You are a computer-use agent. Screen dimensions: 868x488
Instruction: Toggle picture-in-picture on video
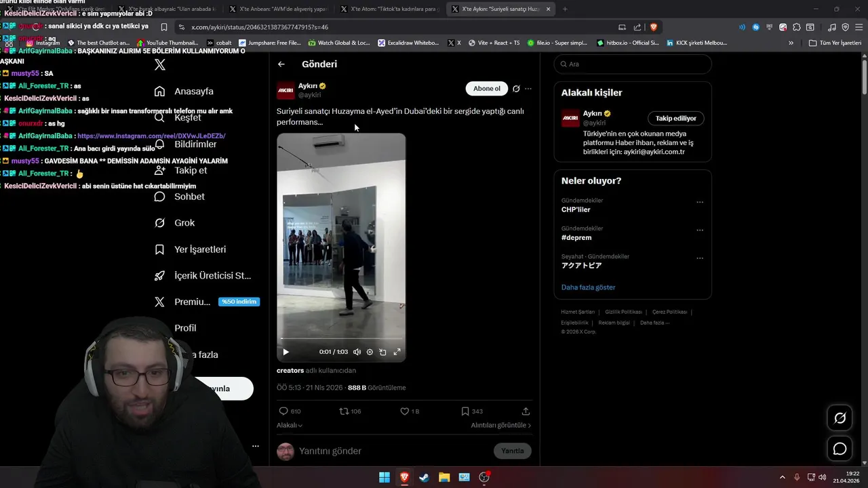(383, 352)
